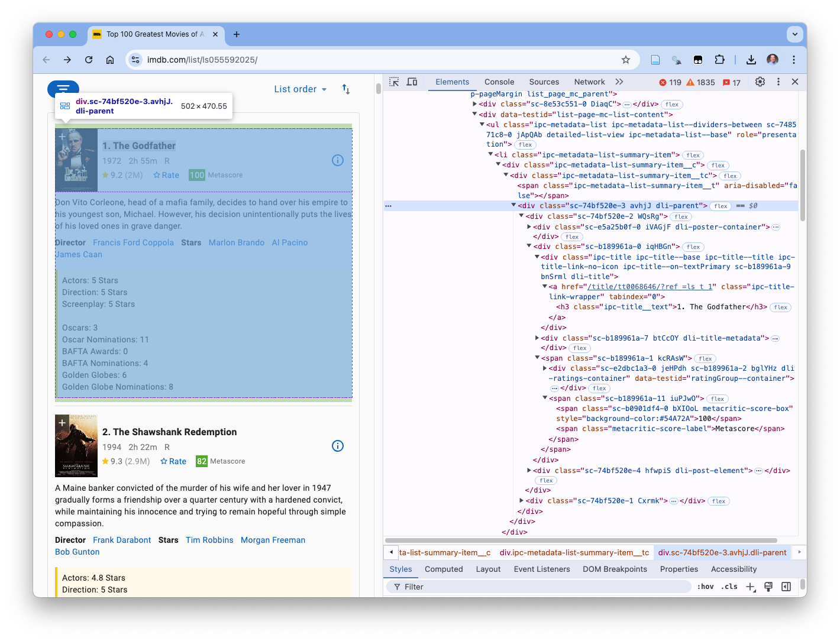Open a new browser tab
840x641 pixels.
(237, 34)
